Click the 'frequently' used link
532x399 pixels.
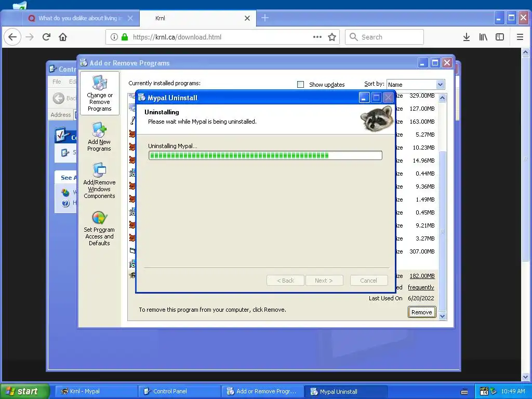click(x=421, y=287)
